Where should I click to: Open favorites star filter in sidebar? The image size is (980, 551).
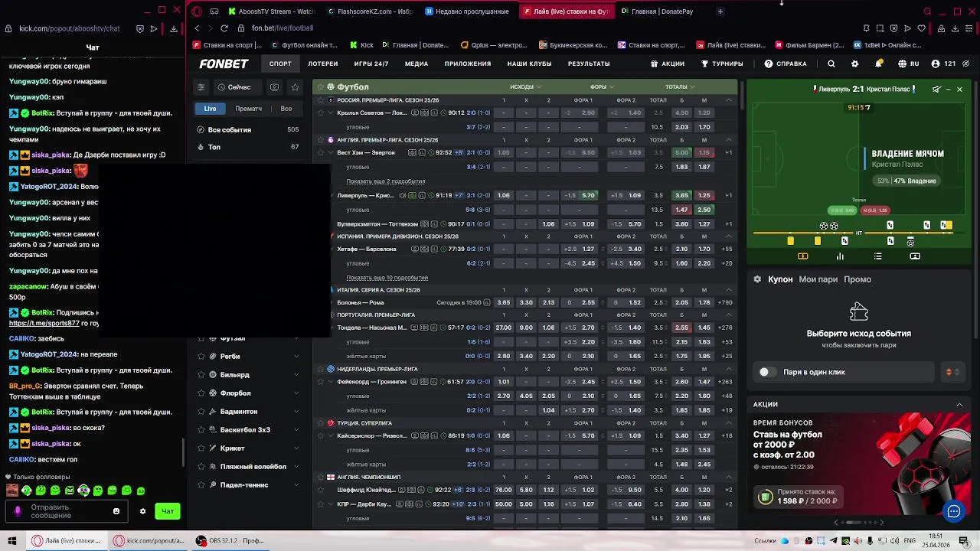pos(295,87)
